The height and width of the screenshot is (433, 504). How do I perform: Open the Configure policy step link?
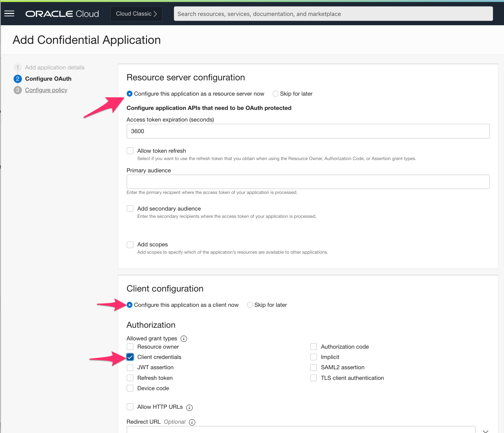tap(46, 90)
